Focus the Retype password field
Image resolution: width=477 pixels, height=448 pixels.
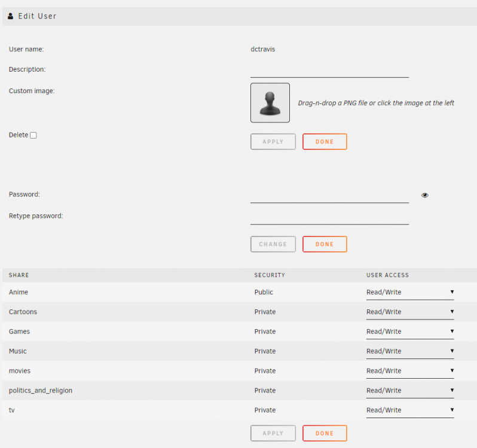tap(329, 217)
